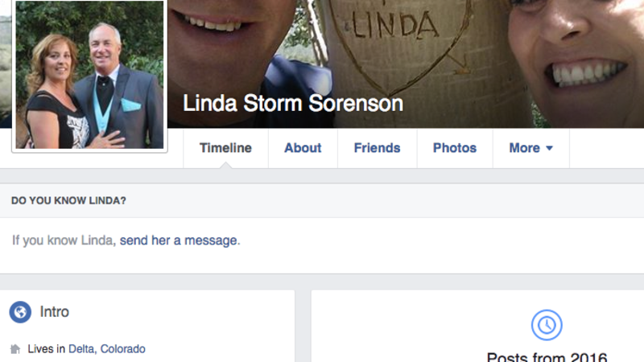Follow the Colorado link
Screen dimensions: 644x362
click(x=123, y=349)
